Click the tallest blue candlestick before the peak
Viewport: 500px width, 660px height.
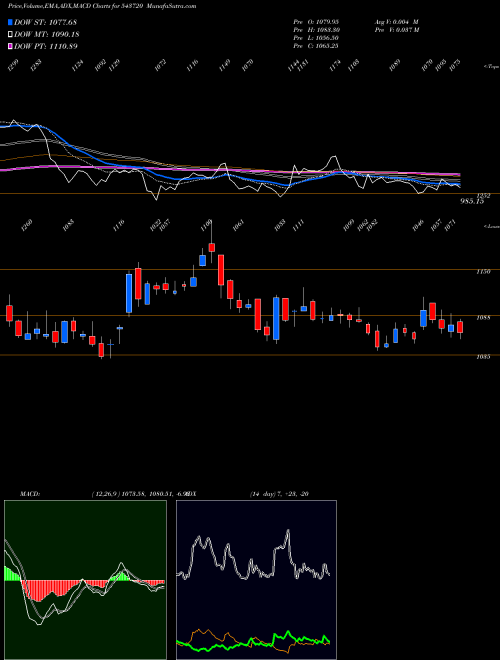pyautogui.click(x=129, y=293)
